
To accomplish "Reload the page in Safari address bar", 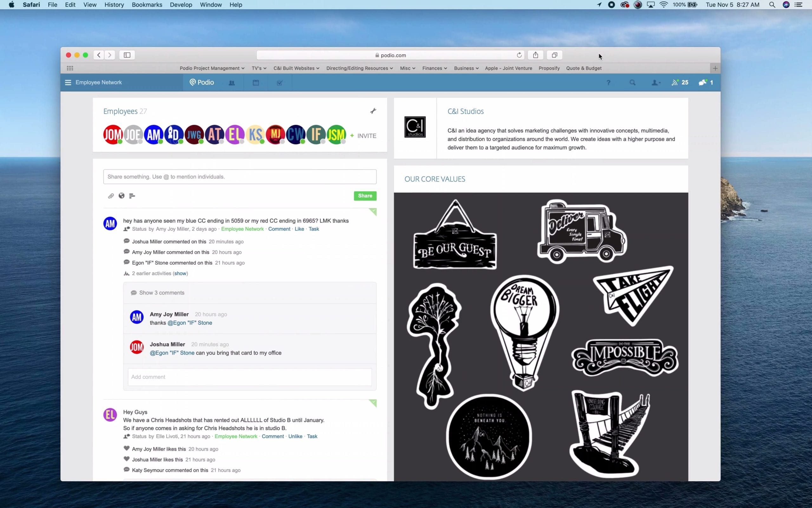I will click(x=519, y=55).
